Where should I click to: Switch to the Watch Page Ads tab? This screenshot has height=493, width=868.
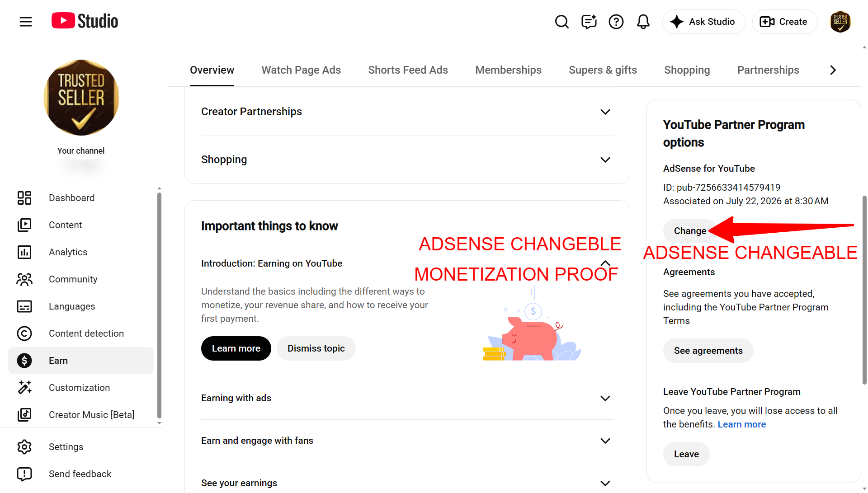pyautogui.click(x=301, y=70)
